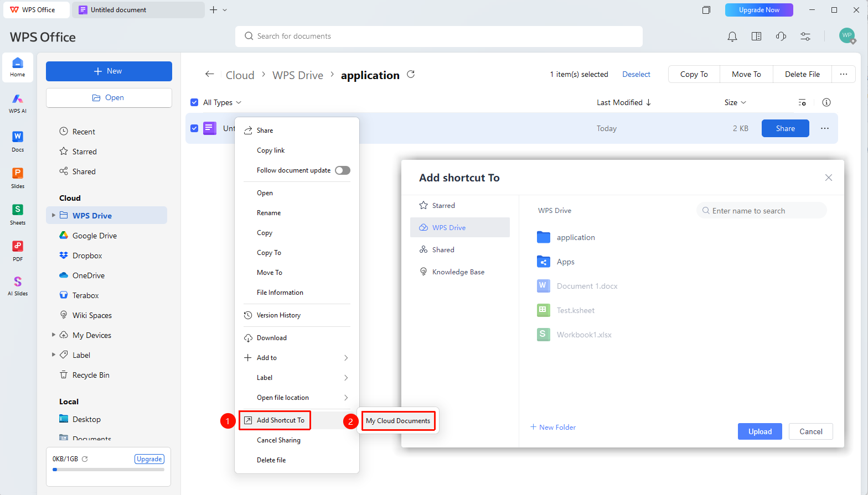Open the file info circle icon
Image resolution: width=868 pixels, height=495 pixels.
click(826, 102)
